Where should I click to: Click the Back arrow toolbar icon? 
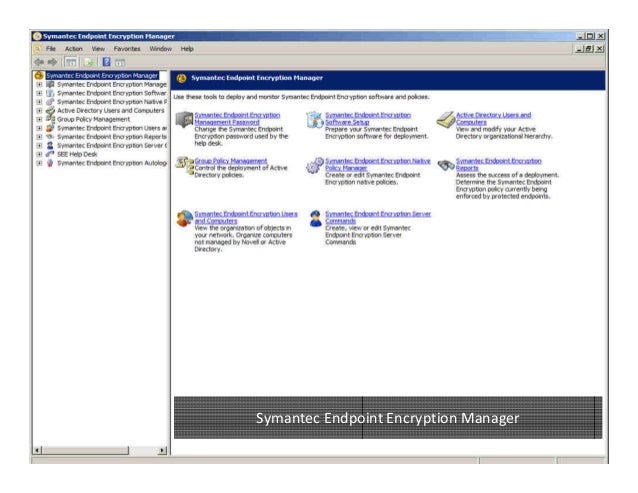pyautogui.click(x=39, y=62)
